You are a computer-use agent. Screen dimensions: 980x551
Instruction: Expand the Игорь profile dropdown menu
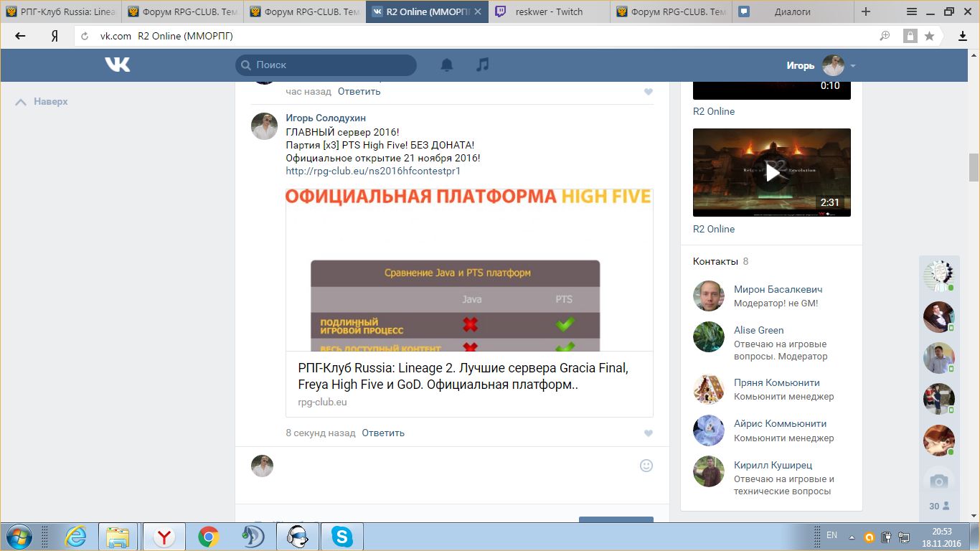(x=853, y=66)
